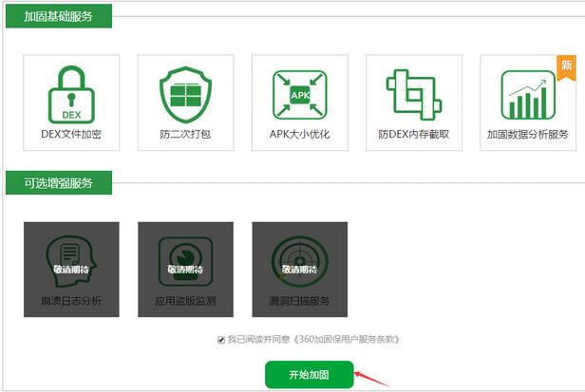Image resolution: width=585 pixels, height=392 pixels.
Task: Click the 加固基础服务 section header
Action: tap(59, 16)
